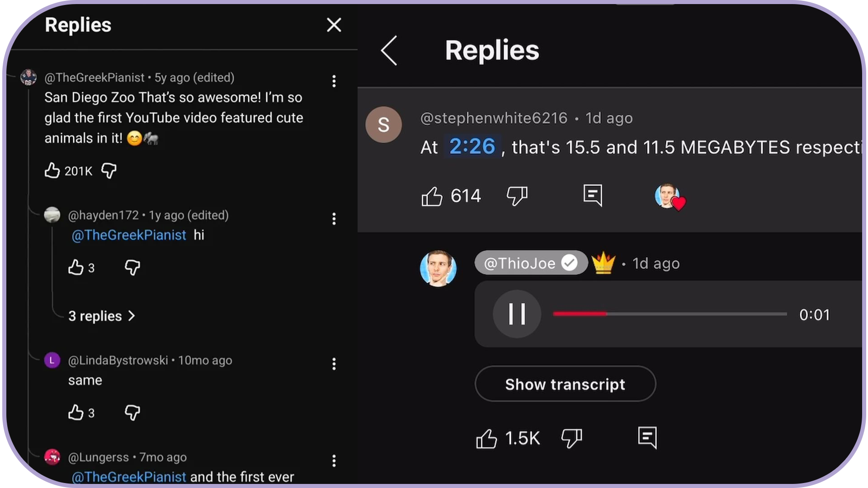The image size is (868, 488).
Task: Close the left Replies panel
Action: [x=334, y=25]
